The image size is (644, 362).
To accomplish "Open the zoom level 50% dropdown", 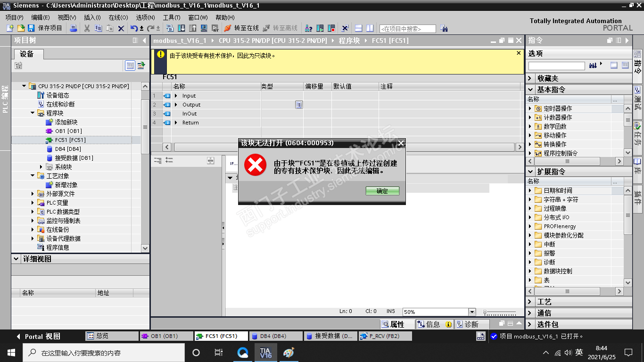I will [472, 312].
